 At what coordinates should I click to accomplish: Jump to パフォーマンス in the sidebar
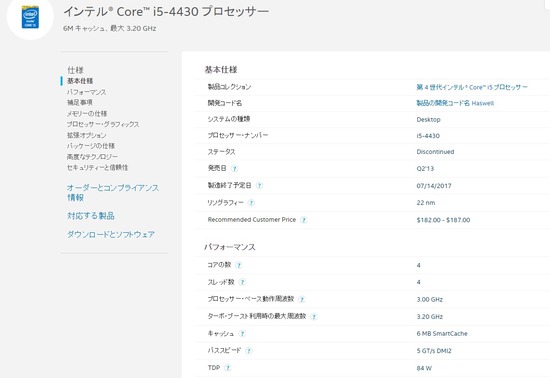[x=86, y=92]
